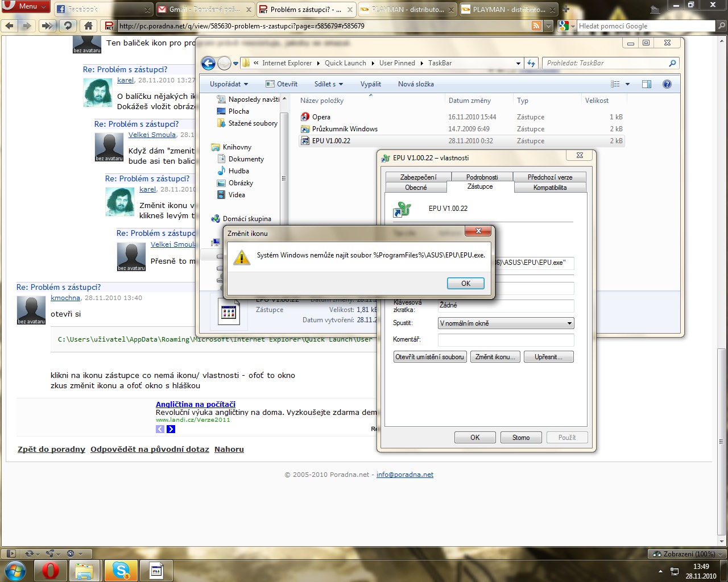Switch to Kompatibilita tab in properties

(x=550, y=188)
